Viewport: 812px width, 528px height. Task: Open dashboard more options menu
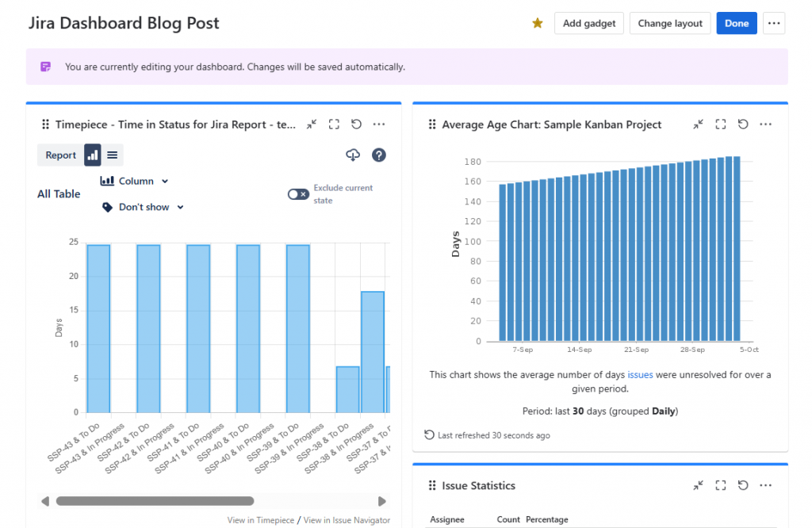[774, 24]
